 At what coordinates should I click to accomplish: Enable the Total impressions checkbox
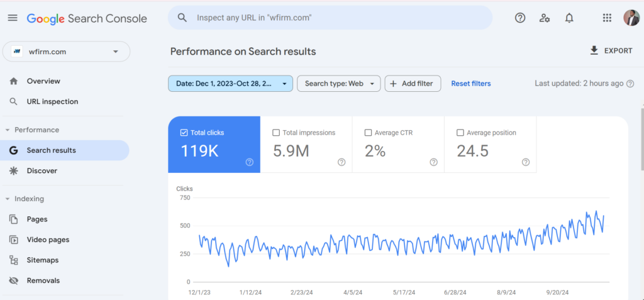[276, 133]
